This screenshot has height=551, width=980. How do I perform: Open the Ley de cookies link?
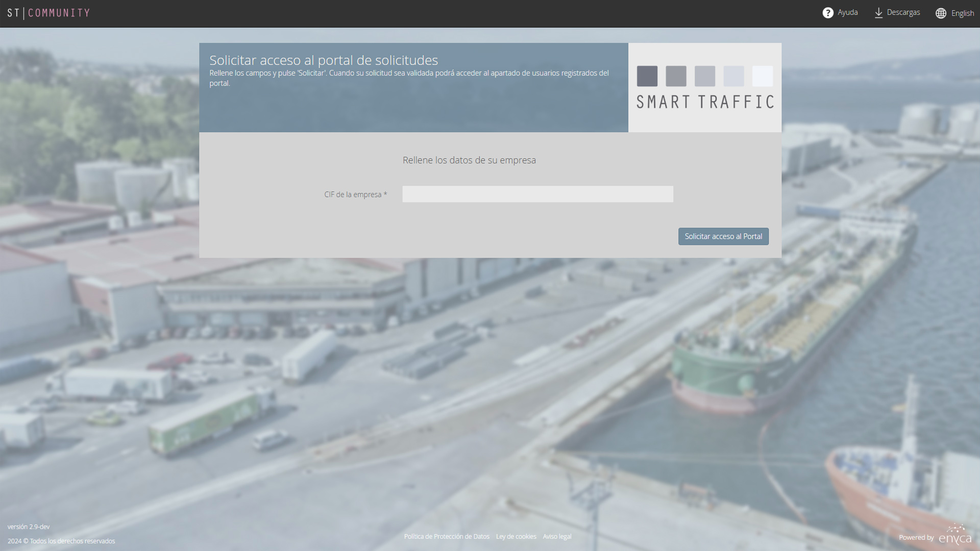coord(516,537)
